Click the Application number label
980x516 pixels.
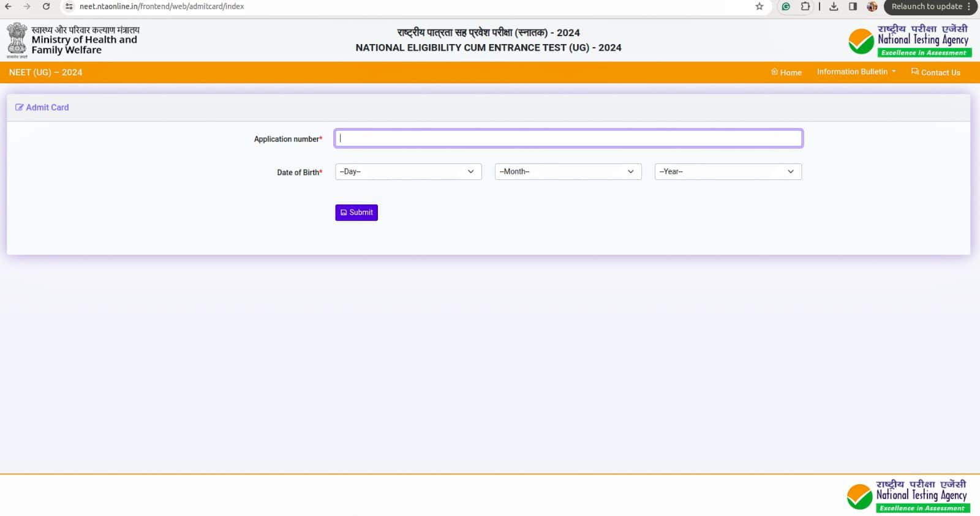click(288, 139)
